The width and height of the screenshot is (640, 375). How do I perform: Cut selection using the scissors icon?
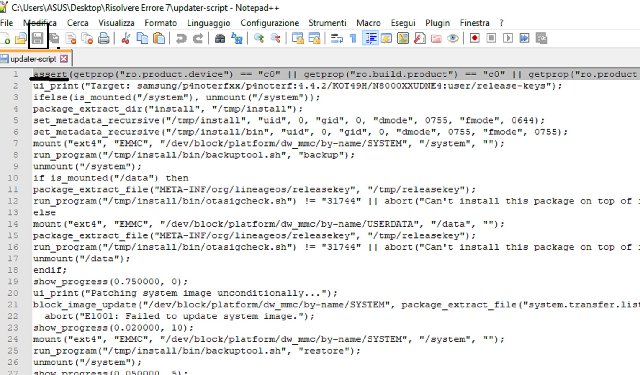[126, 39]
